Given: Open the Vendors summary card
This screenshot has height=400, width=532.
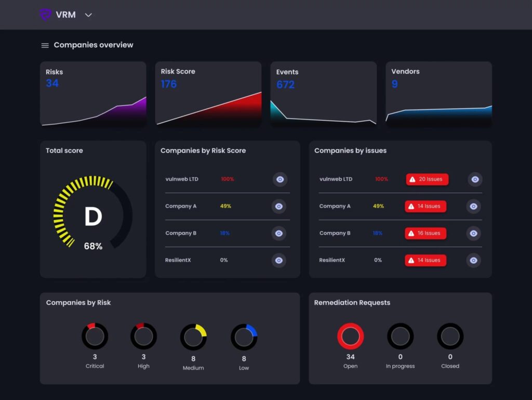Looking at the screenshot, I should point(438,94).
